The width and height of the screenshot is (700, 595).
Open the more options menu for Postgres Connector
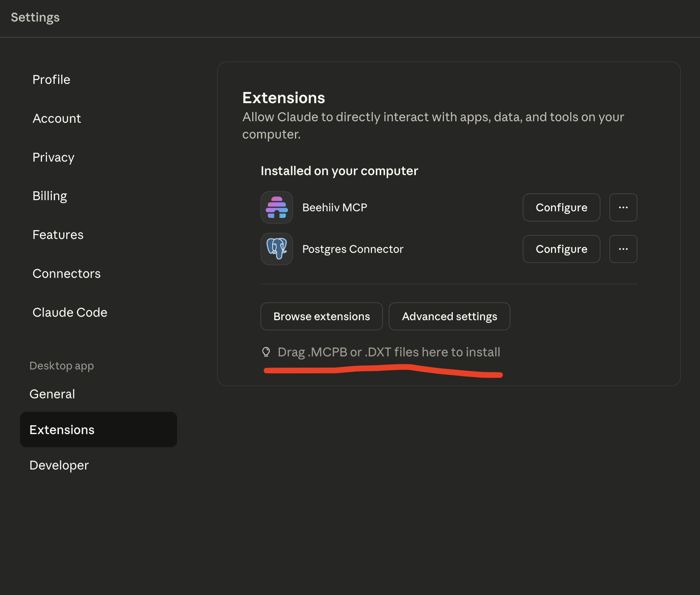pyautogui.click(x=623, y=249)
